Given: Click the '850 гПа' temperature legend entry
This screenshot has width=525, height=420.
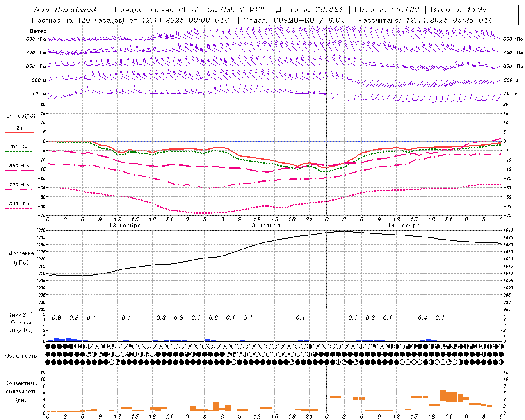Looking at the screenshot, I should 19,166.
